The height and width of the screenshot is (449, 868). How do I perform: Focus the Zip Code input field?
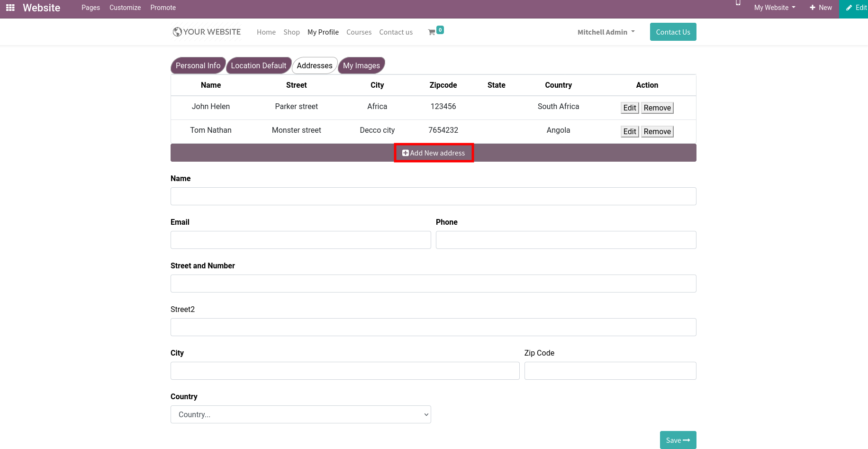tap(610, 371)
